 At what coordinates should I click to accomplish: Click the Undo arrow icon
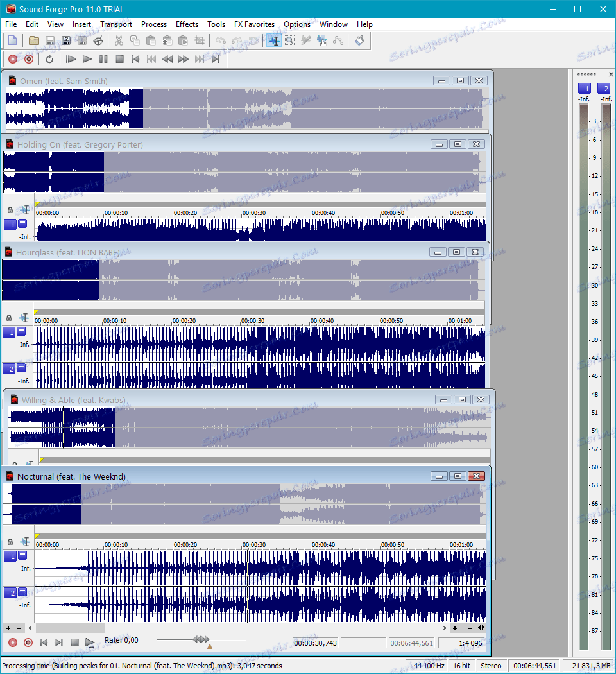(x=220, y=40)
